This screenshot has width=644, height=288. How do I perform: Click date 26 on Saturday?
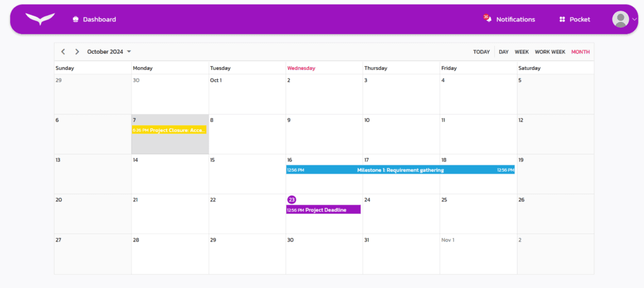tap(521, 200)
